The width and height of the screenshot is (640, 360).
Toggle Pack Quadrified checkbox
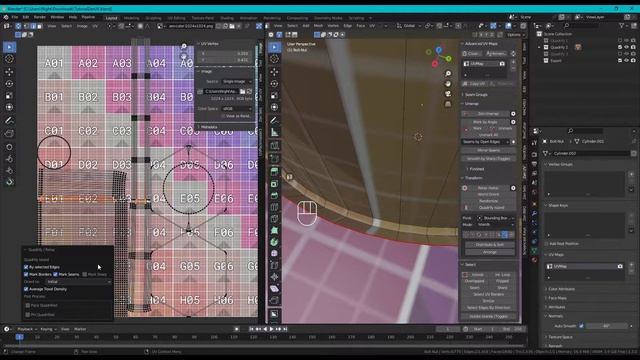point(28,305)
